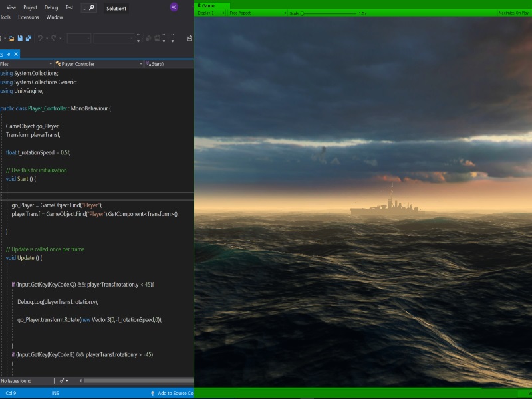Select the Game tab
The image size is (532, 399).
(x=207, y=5)
